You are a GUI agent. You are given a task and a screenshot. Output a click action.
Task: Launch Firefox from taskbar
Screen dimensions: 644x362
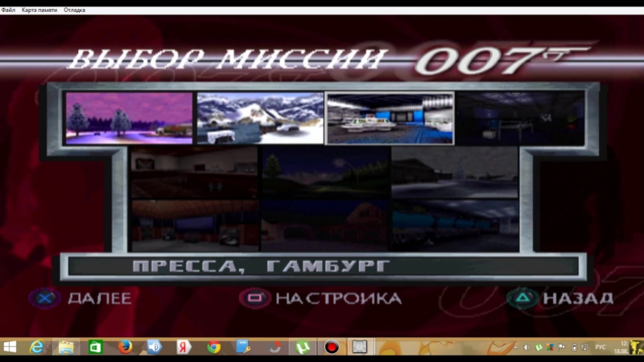[125, 348]
